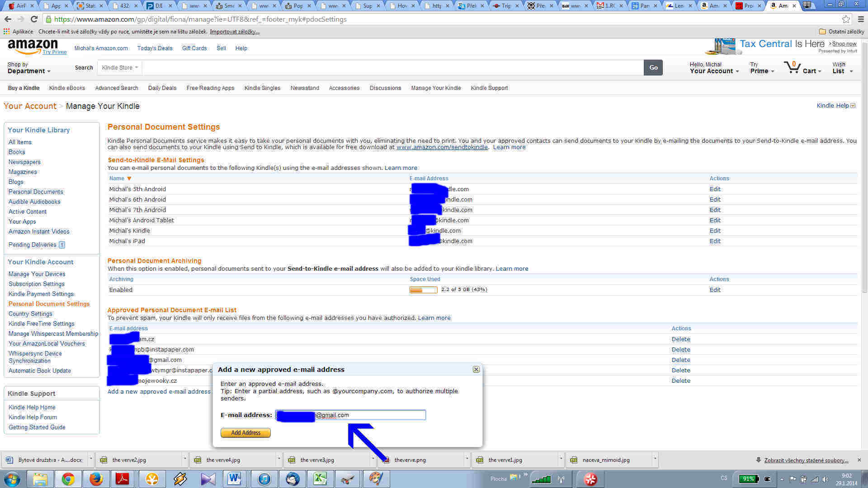The height and width of the screenshot is (488, 868).
Task: Expand the Wish List dropdown
Action: (x=843, y=68)
